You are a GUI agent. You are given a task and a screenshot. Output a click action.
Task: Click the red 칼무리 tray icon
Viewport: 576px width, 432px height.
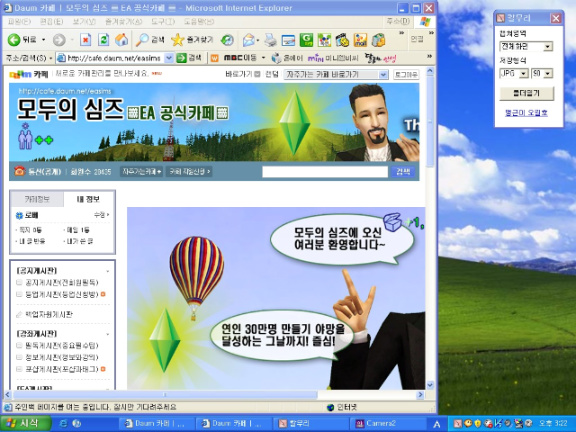(457, 423)
